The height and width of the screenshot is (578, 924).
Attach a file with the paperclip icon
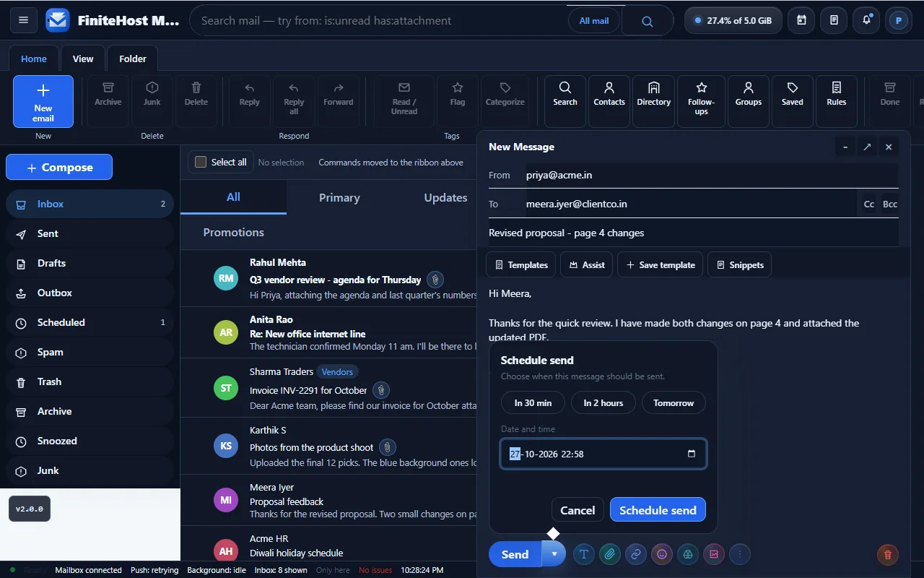point(610,554)
